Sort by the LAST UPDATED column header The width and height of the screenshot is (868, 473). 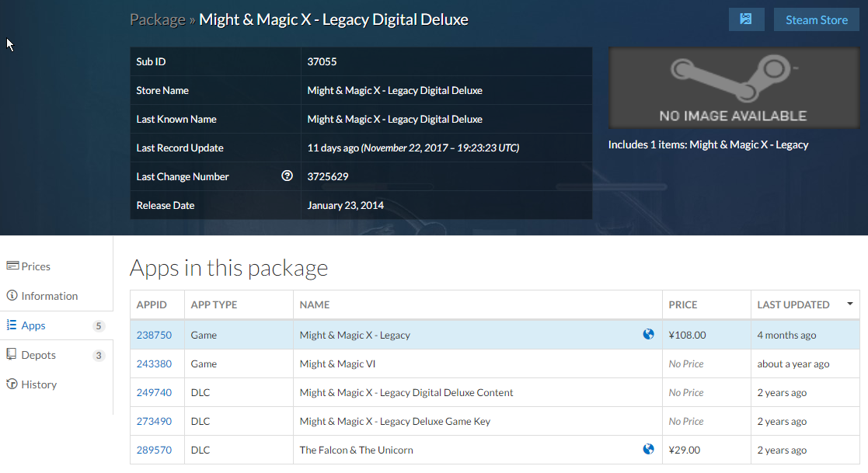805,304
